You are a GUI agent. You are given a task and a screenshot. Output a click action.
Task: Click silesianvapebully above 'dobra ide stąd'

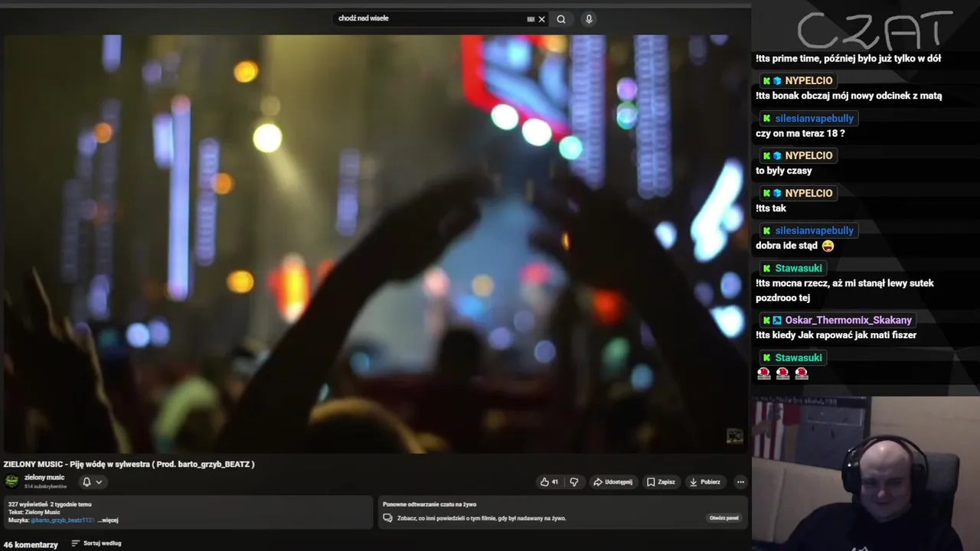(x=814, y=230)
